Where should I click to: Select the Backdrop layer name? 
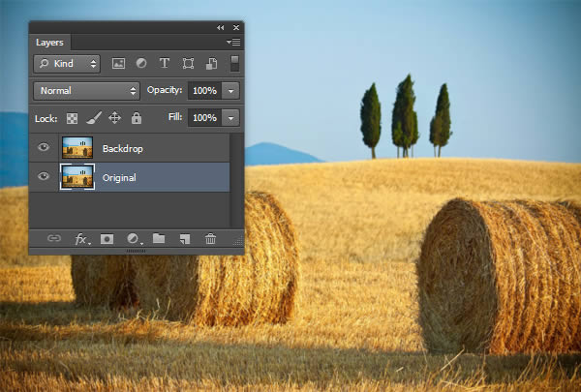click(123, 149)
